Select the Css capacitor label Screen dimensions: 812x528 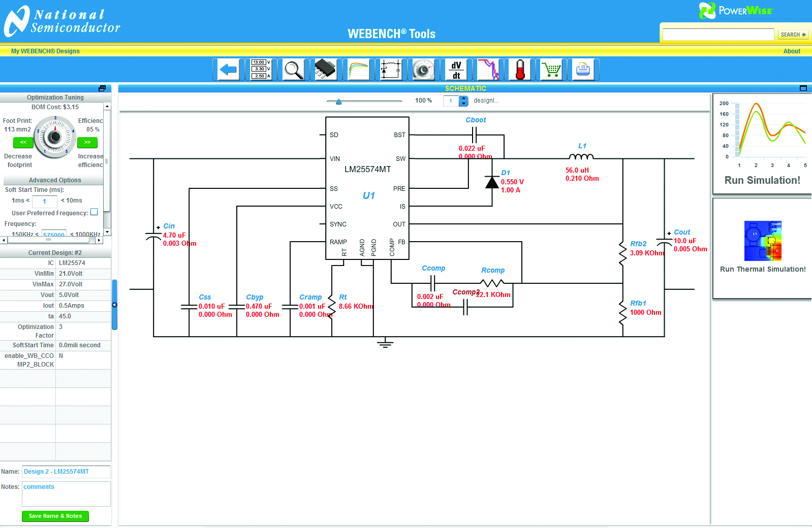tap(205, 297)
